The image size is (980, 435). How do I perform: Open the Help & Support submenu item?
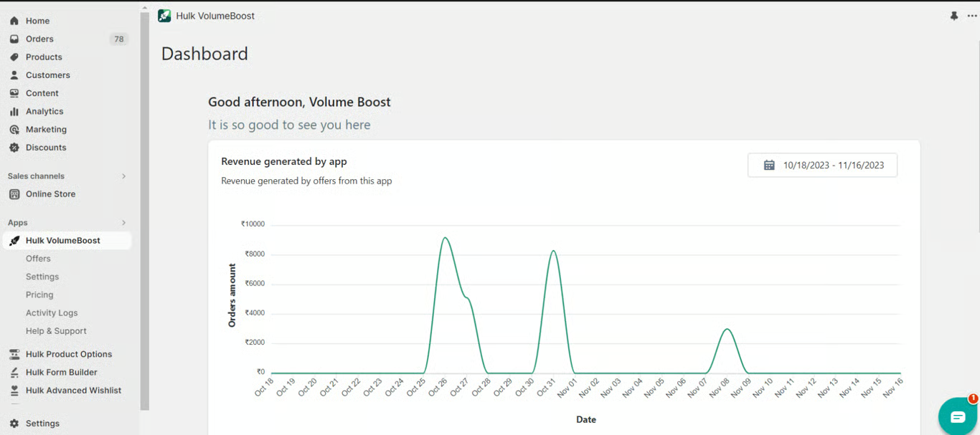click(x=56, y=330)
